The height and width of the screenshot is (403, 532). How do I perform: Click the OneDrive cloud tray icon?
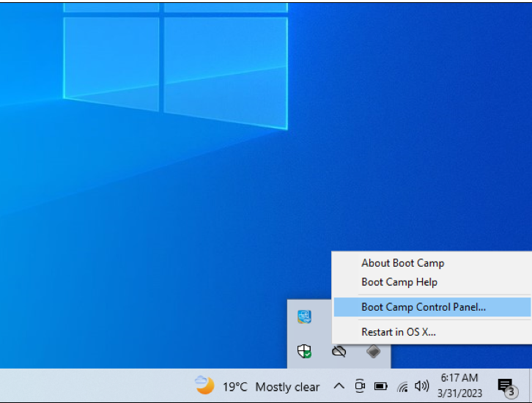point(339,352)
